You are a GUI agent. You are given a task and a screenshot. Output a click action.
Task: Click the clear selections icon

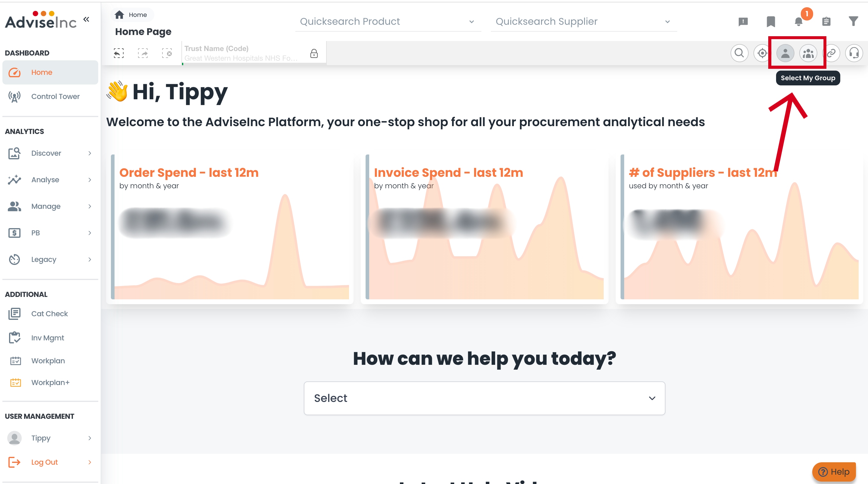click(167, 53)
